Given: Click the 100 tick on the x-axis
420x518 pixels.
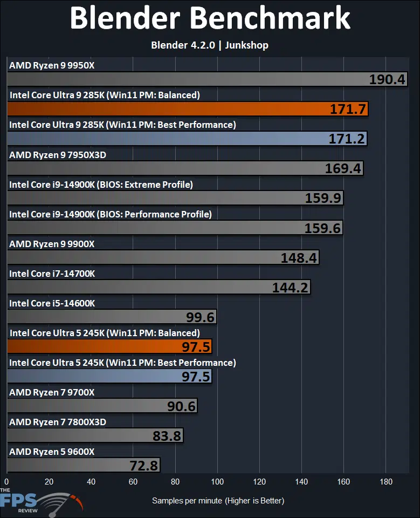Looking at the screenshot, I should [217, 482].
